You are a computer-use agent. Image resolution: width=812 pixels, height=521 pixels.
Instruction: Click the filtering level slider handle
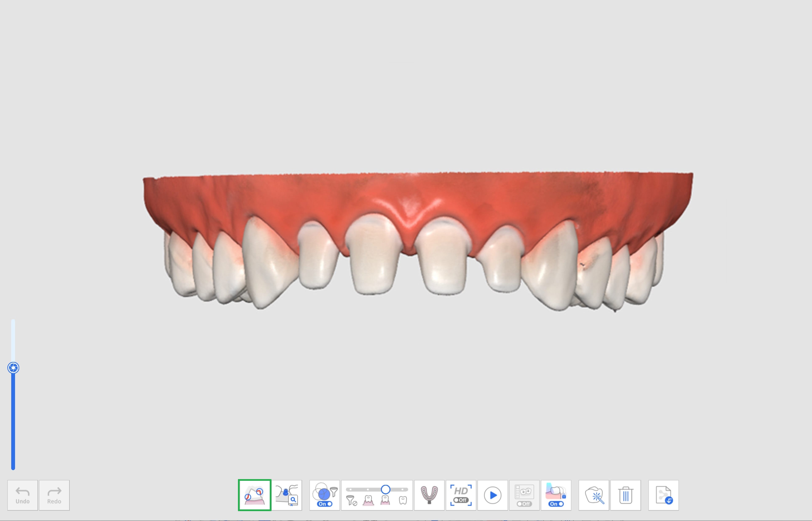pos(385,489)
